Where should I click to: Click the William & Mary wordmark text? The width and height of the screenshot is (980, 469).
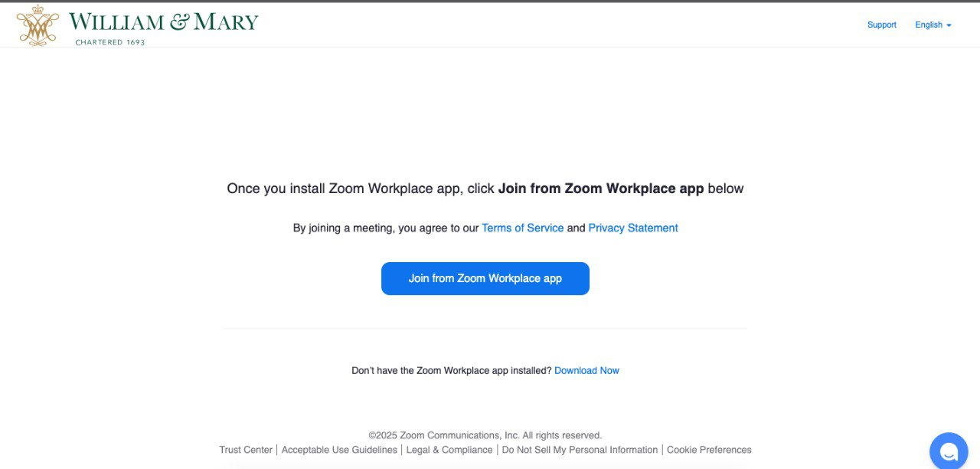[163, 21]
